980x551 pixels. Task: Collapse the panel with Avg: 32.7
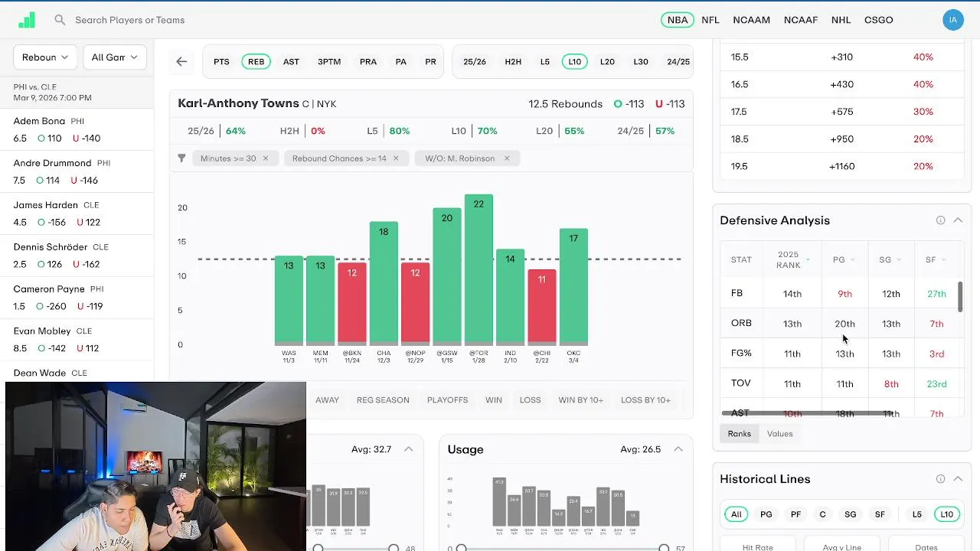[x=409, y=449]
